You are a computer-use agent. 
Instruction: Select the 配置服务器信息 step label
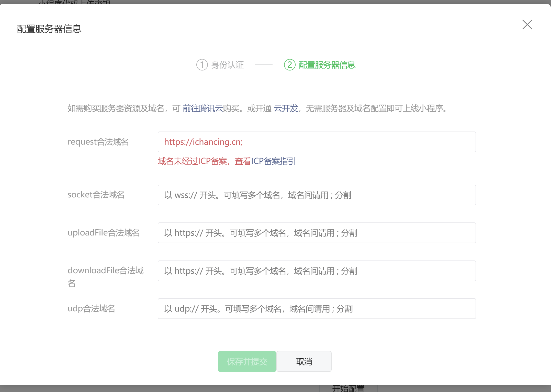click(x=327, y=65)
